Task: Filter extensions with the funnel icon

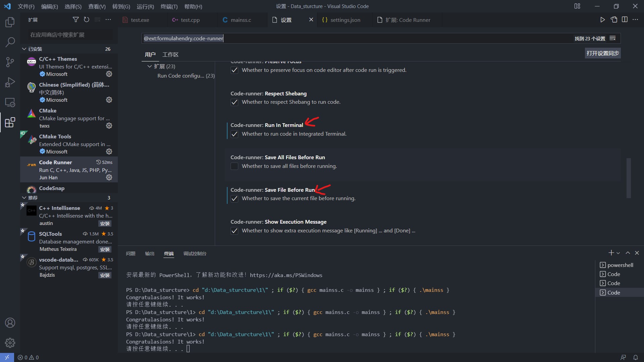Action: [76, 20]
